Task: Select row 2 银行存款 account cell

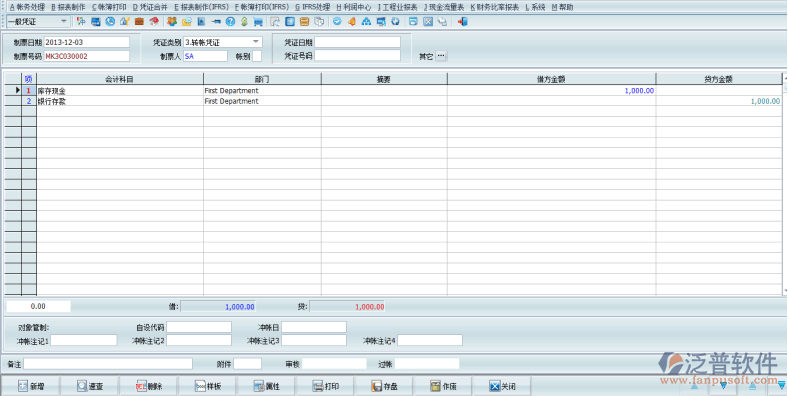Action: [120, 101]
